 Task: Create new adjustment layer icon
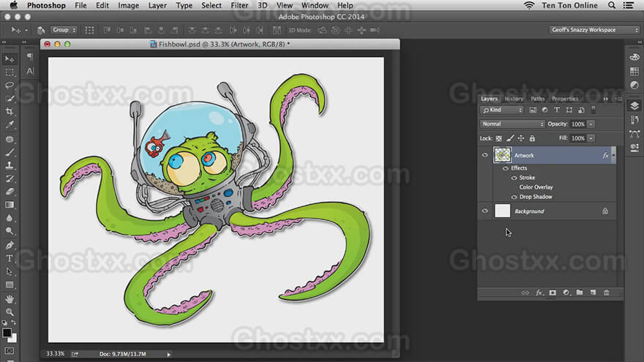click(x=566, y=293)
